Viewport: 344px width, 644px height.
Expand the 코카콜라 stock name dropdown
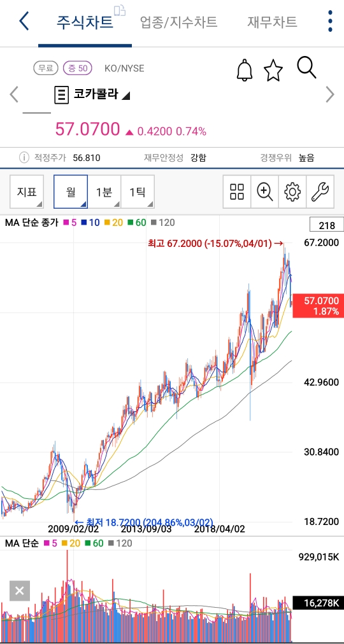coord(102,94)
